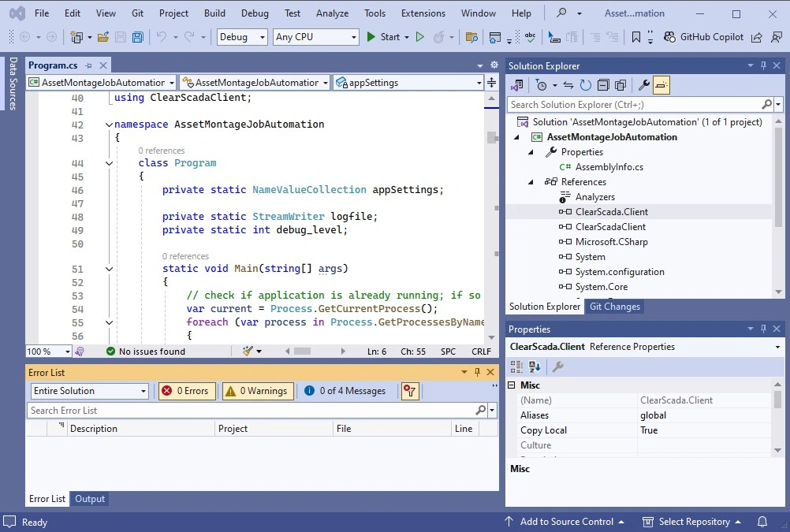Open the Any CPU platform dropdown
This screenshot has width=790, height=532.
tap(315, 37)
